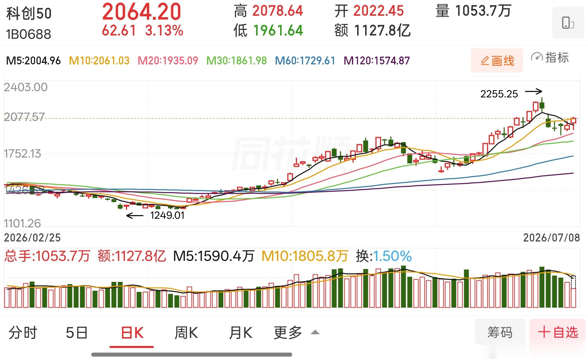Tap the turnover rate 换:1.50%
This screenshot has height=364, width=588.
384,256
